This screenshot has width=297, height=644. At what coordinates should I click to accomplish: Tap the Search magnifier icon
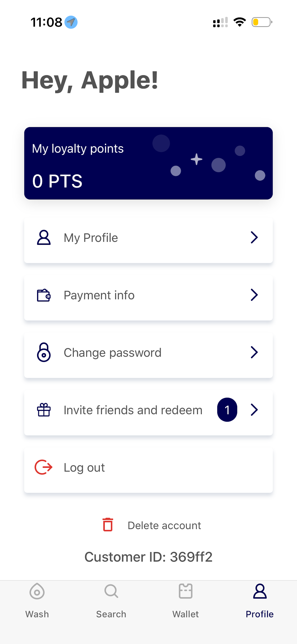click(111, 591)
